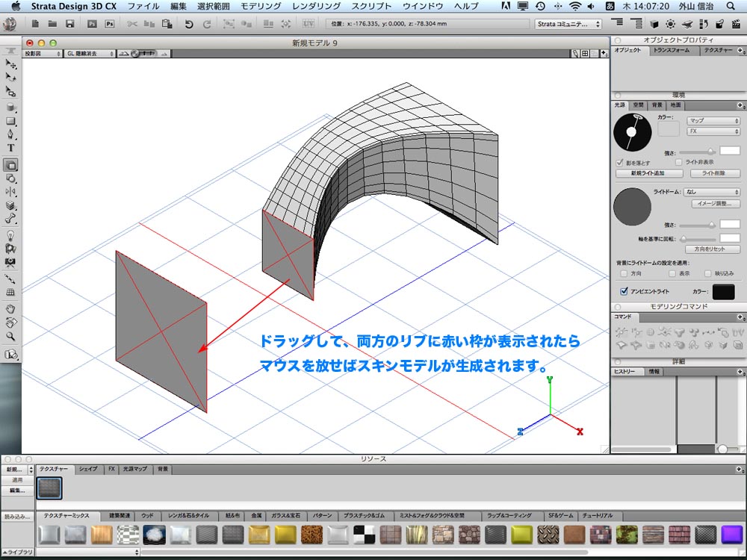Screen dimensions: 747x560
Task: Click the clapperboard animation icon
Action: click(736, 24)
